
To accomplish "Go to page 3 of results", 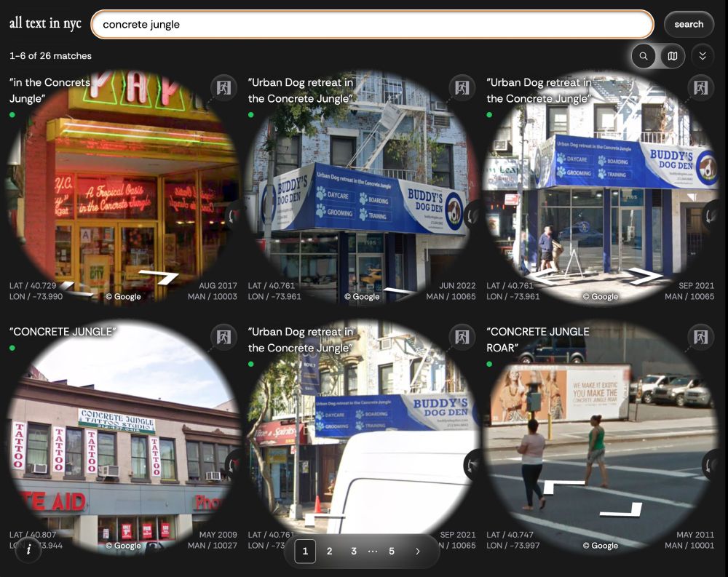I will 354,551.
